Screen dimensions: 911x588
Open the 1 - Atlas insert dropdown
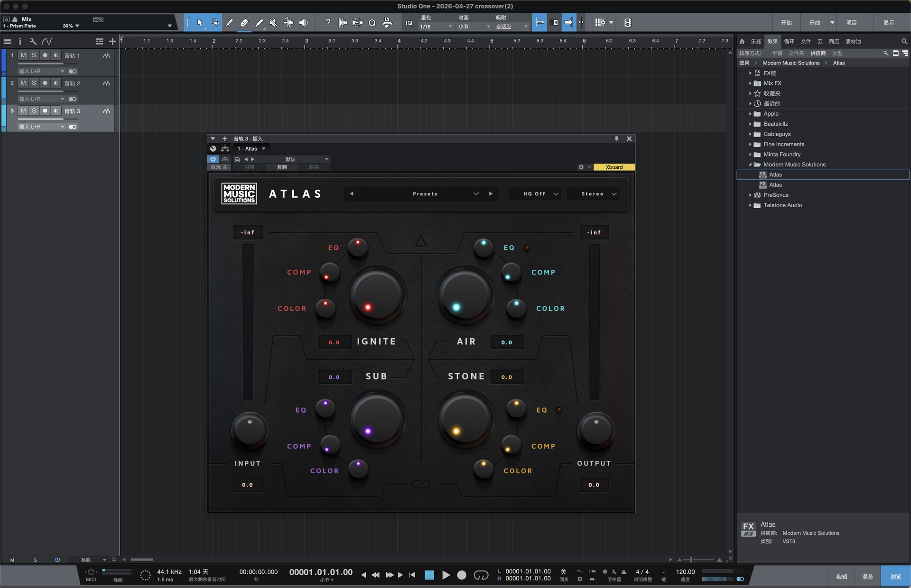(251, 148)
